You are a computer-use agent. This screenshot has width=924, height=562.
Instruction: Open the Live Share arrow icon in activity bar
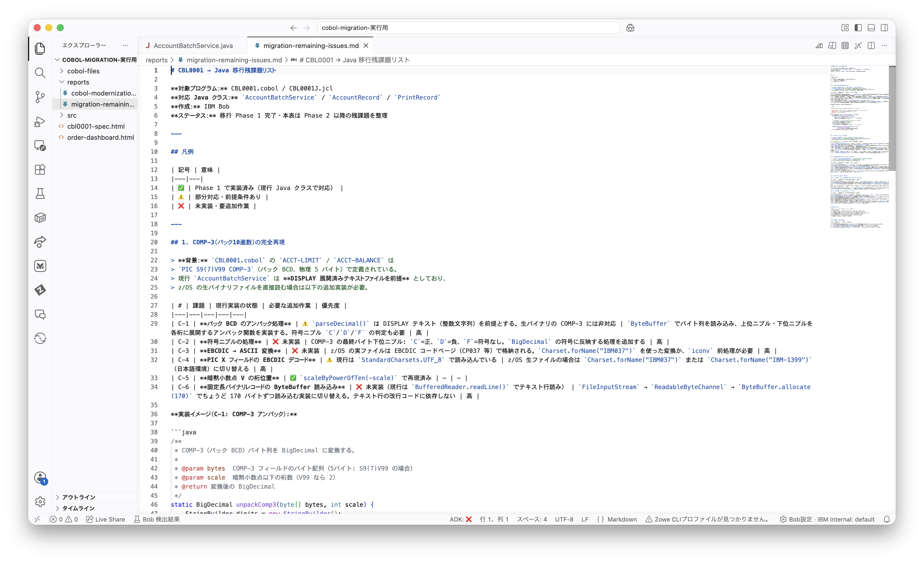click(40, 242)
